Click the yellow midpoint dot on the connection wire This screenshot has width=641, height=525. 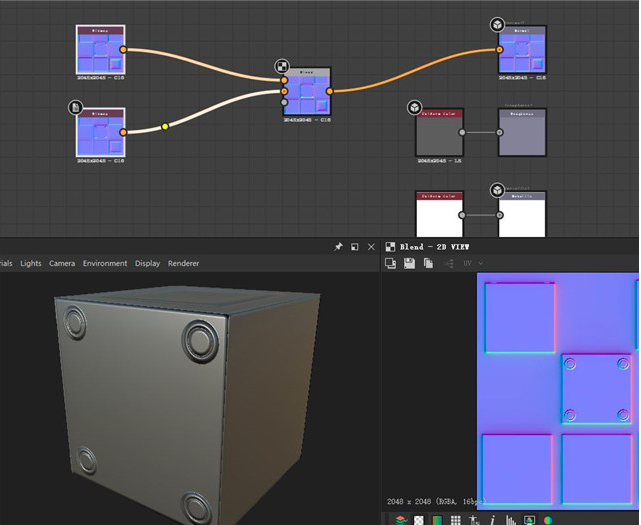click(165, 126)
